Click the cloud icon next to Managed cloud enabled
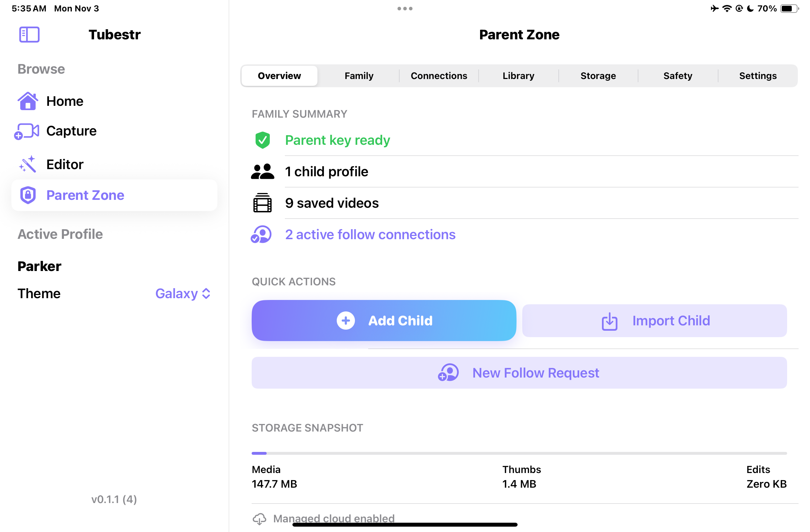810x532 pixels. (260, 518)
